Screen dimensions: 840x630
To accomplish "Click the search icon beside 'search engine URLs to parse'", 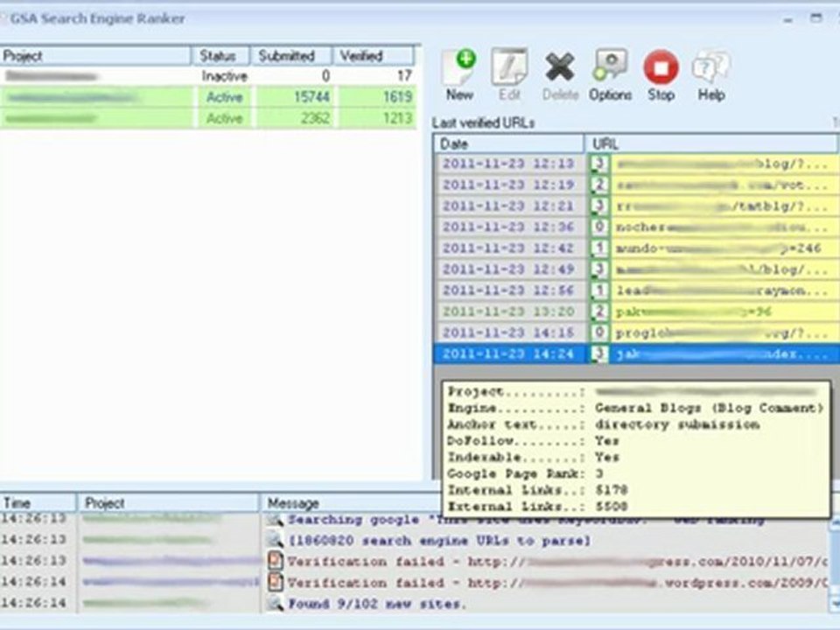I will click(x=275, y=540).
